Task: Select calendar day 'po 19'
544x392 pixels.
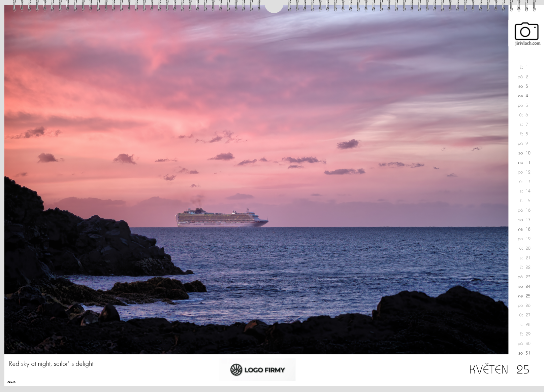Action: (524, 239)
